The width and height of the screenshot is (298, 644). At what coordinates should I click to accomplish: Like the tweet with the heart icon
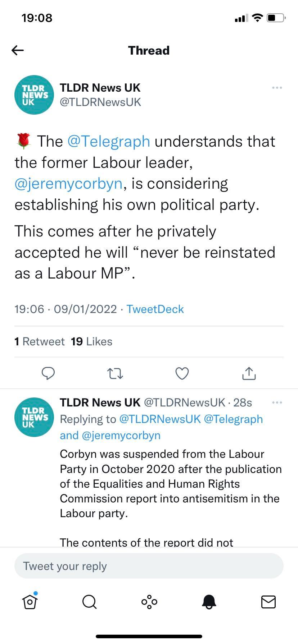[x=182, y=374]
